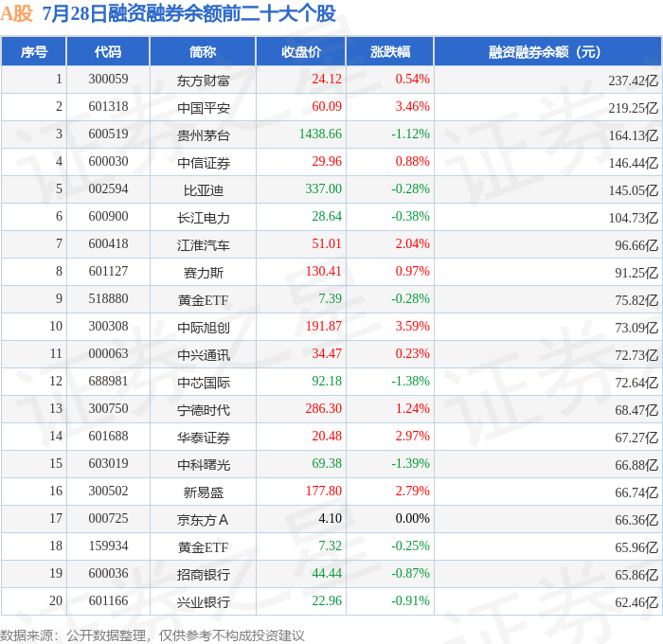Click closing price 24.12
The image size is (663, 644).
(x=327, y=79)
